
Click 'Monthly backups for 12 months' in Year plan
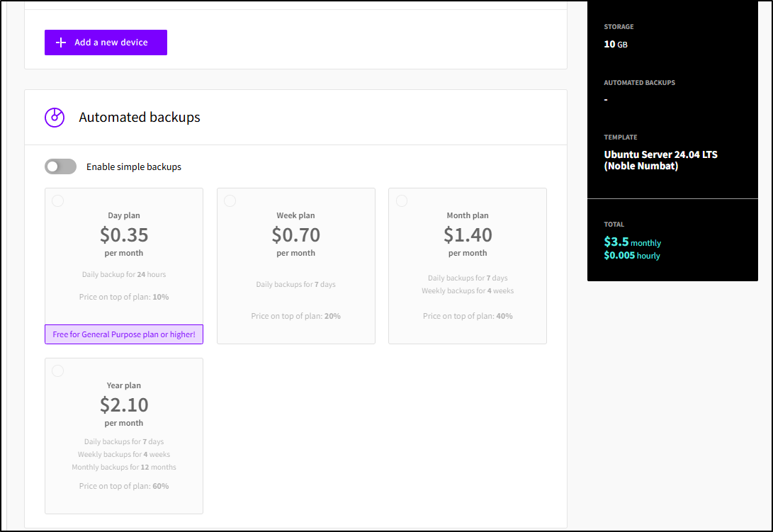tap(124, 468)
